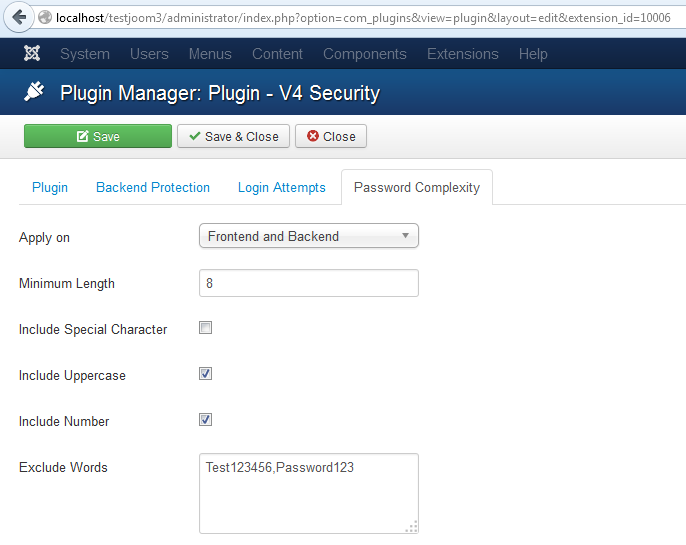Viewport: 686px width, 545px height.
Task: Click the browser back arrow button
Action: pyautogui.click(x=17, y=17)
